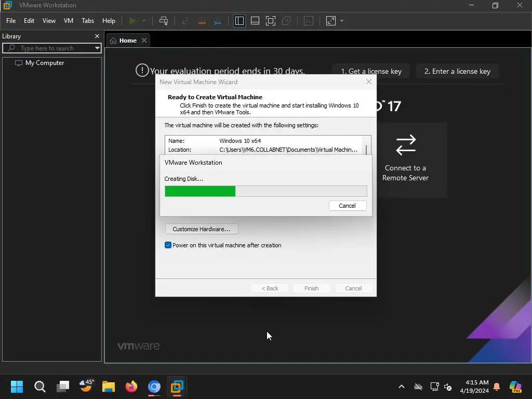Click 1. Get a license key button

(x=371, y=71)
